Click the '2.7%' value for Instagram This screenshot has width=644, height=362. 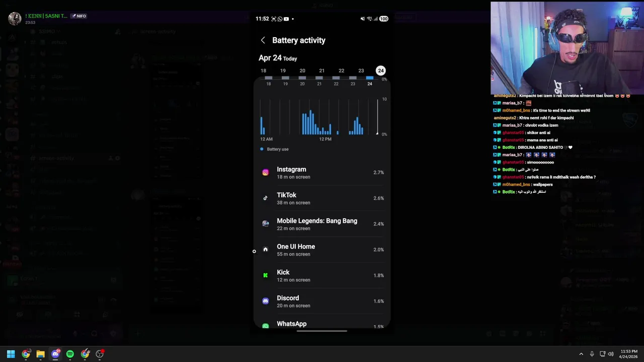pyautogui.click(x=378, y=172)
